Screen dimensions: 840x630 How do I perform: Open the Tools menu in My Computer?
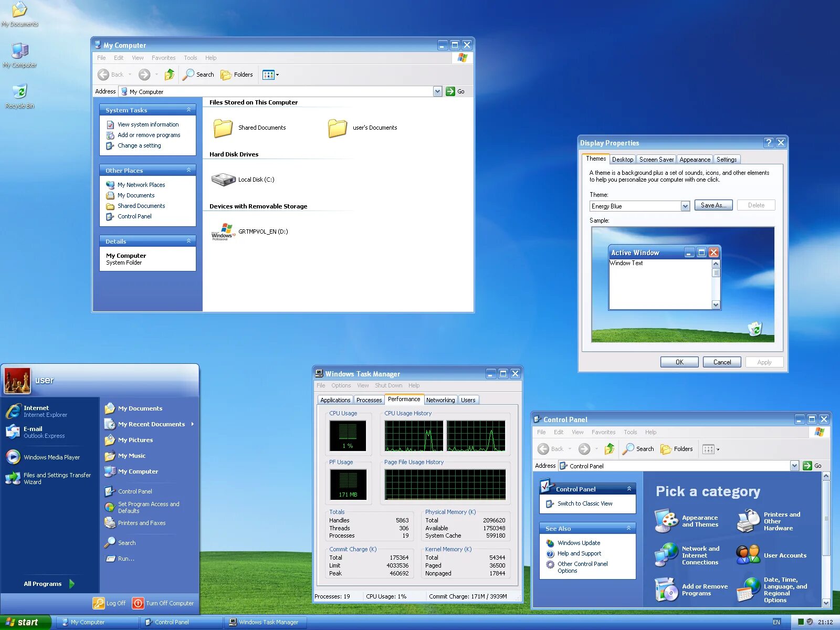point(191,58)
